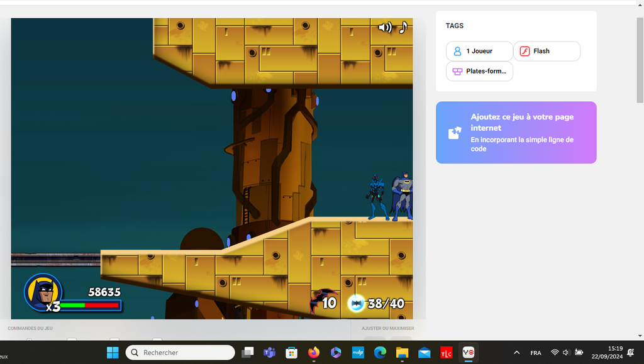The width and height of the screenshot is (644, 364).
Task: Mute the game sound with speaker icon
Action: [x=384, y=27]
